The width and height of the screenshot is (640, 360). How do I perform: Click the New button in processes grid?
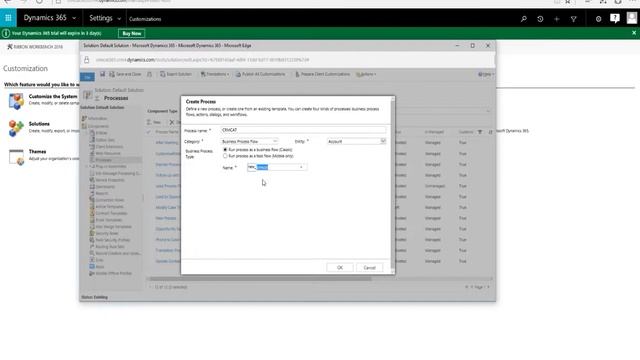[x=154, y=122]
